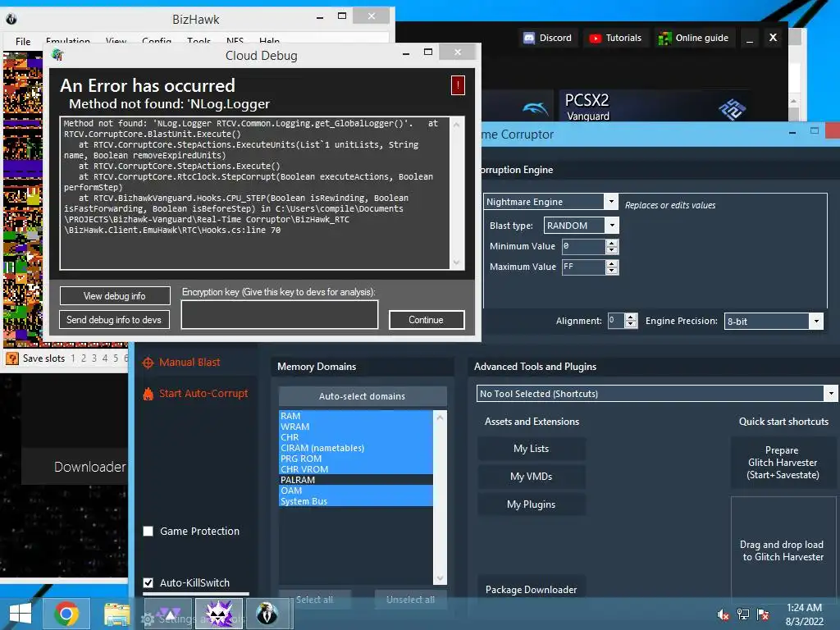
Task: Click Prepare Glitch Harvester shortcut
Action: (x=783, y=463)
